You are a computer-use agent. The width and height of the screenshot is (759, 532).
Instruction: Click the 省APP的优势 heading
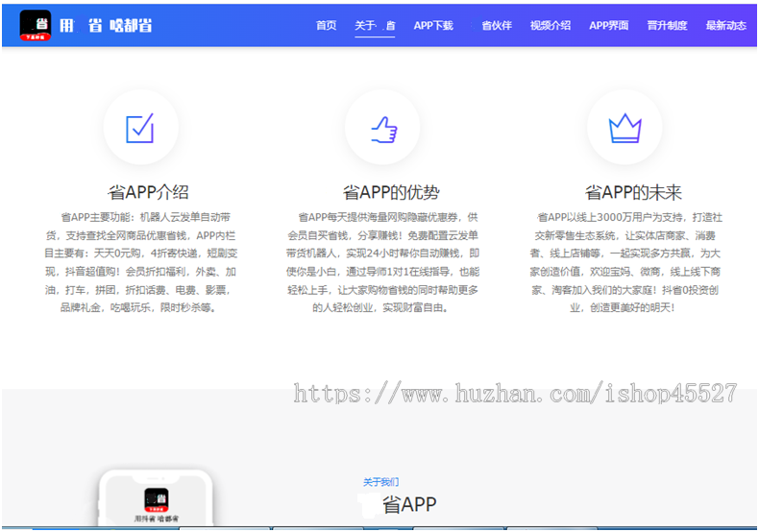point(391,192)
